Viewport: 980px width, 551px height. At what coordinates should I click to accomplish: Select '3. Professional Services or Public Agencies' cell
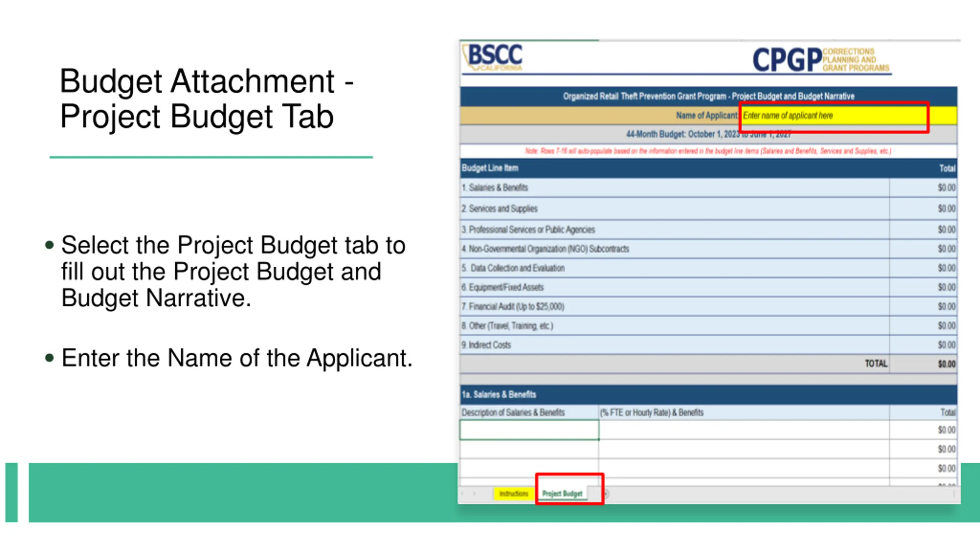pos(675,230)
